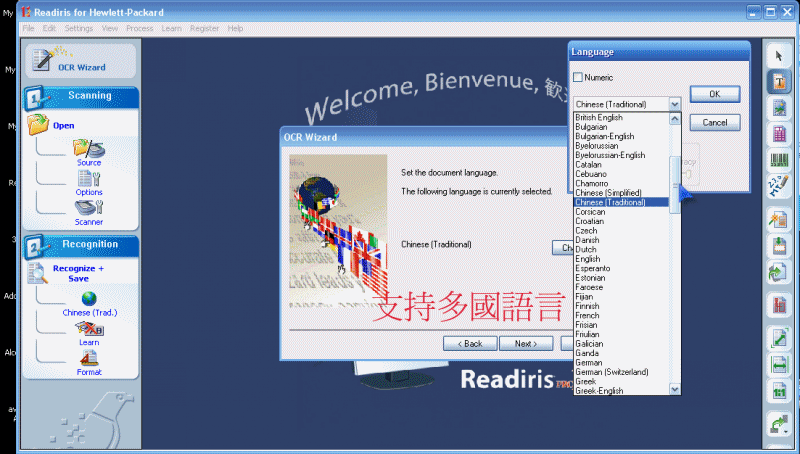Choose British English from the language list
This screenshot has width=800, height=454.
pos(621,117)
